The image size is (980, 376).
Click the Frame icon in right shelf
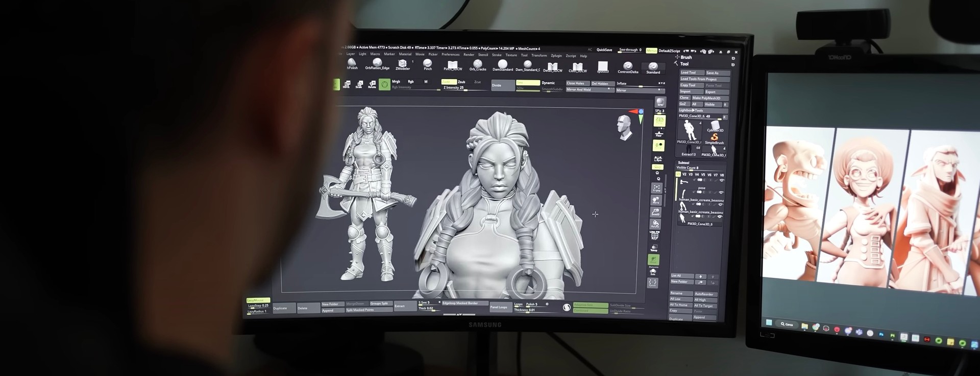click(656, 188)
